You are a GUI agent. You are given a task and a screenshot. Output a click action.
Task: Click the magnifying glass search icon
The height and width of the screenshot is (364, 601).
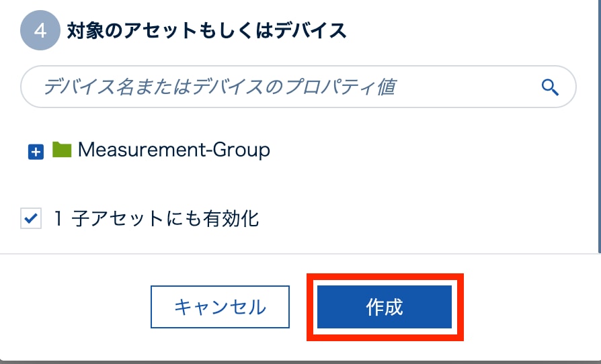tap(550, 87)
